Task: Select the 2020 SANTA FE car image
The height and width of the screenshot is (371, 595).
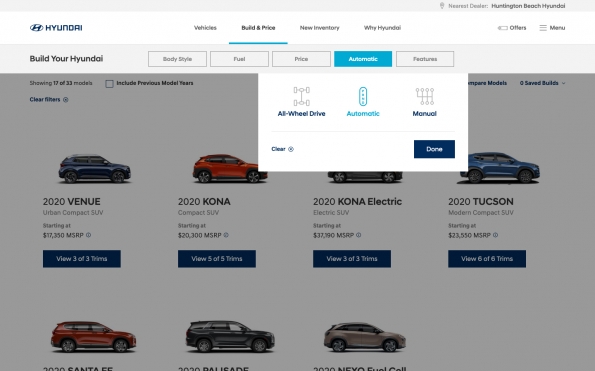Action: pyautogui.click(x=93, y=337)
